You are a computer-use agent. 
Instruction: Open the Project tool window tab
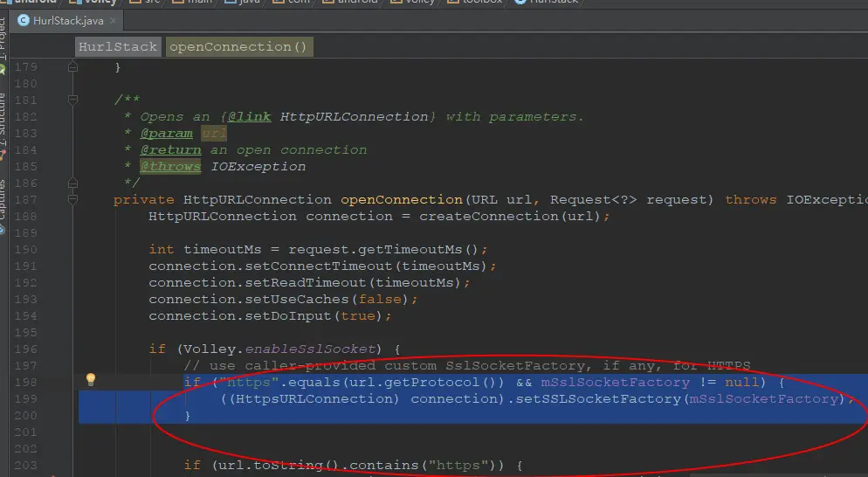[x=3, y=38]
